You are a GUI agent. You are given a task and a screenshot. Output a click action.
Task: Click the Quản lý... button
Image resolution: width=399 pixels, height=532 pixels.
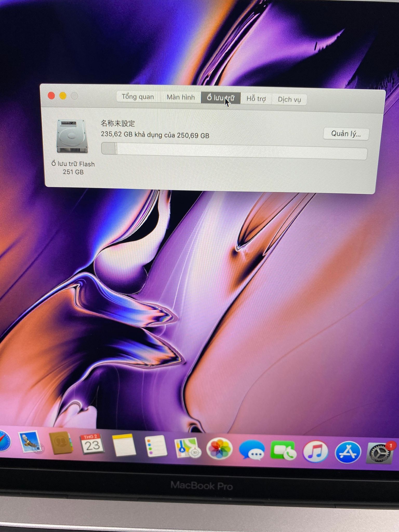[346, 134]
